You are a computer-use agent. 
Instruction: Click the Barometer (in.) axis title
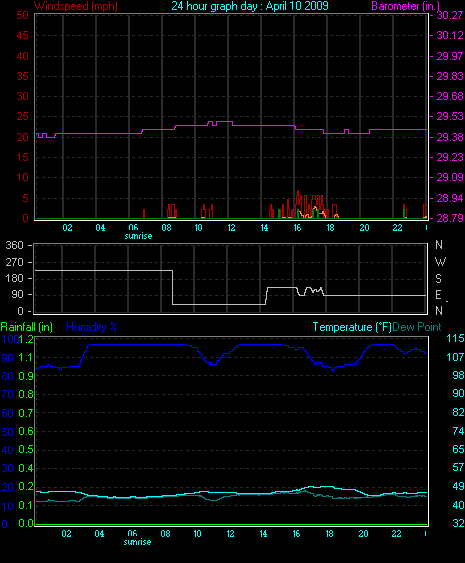pyautogui.click(x=406, y=6)
